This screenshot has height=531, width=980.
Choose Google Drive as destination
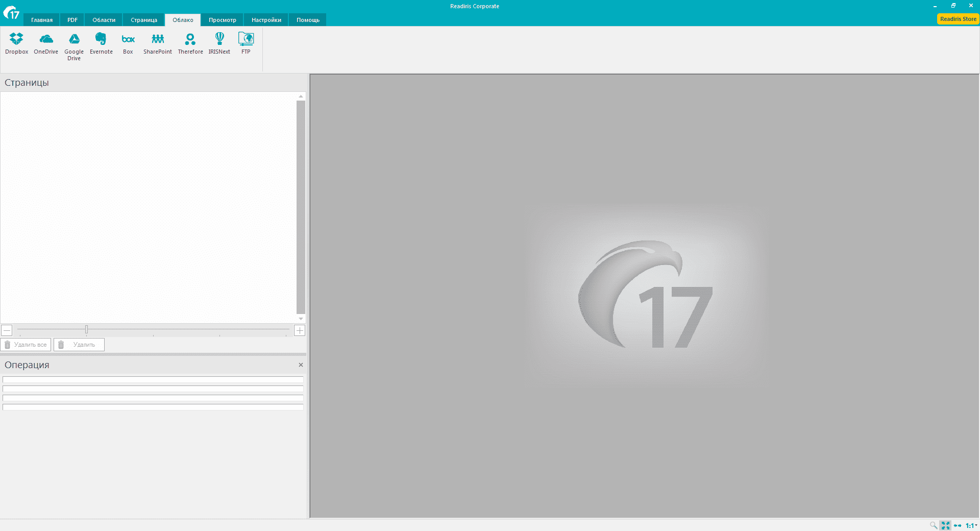[x=74, y=46]
